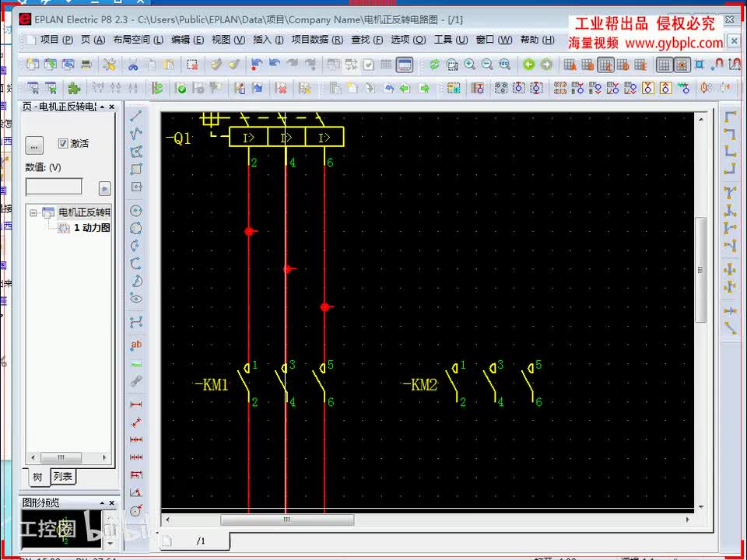Click the -KM1 label in drawing
Image resolution: width=747 pixels, height=560 pixels.
[212, 385]
